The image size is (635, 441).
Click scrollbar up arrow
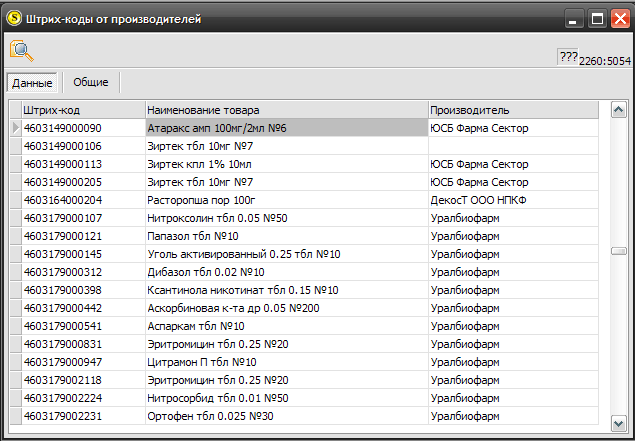pyautogui.click(x=618, y=110)
